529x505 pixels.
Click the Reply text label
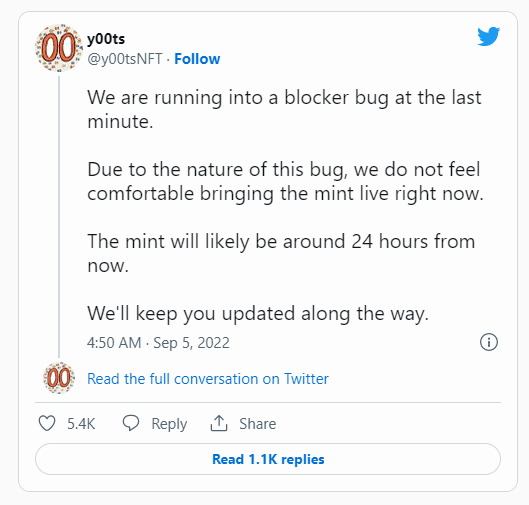pyautogui.click(x=169, y=424)
